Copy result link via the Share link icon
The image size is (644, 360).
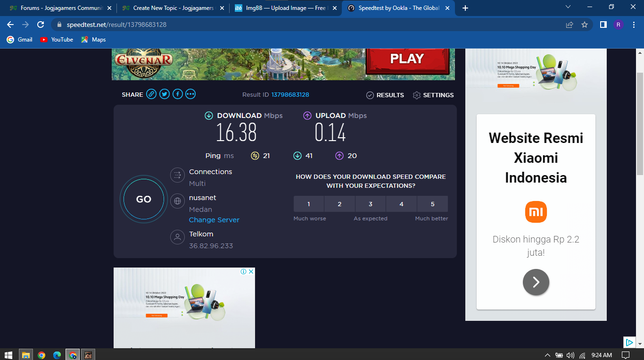(151, 94)
